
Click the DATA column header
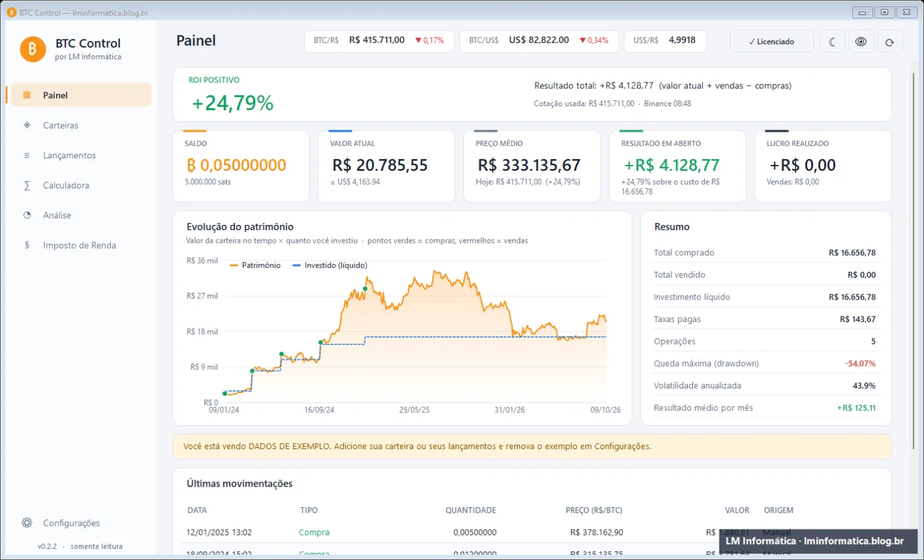197,510
